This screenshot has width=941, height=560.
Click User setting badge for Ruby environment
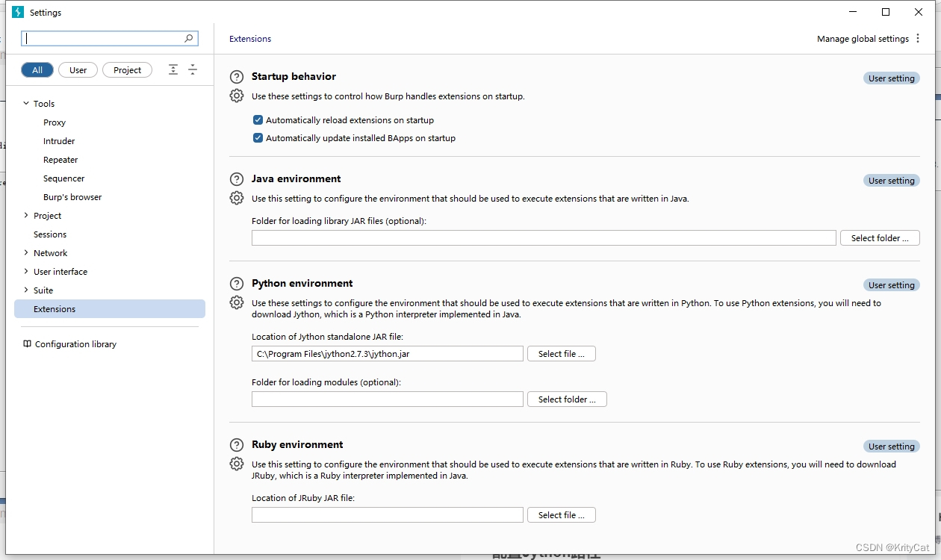[892, 447]
